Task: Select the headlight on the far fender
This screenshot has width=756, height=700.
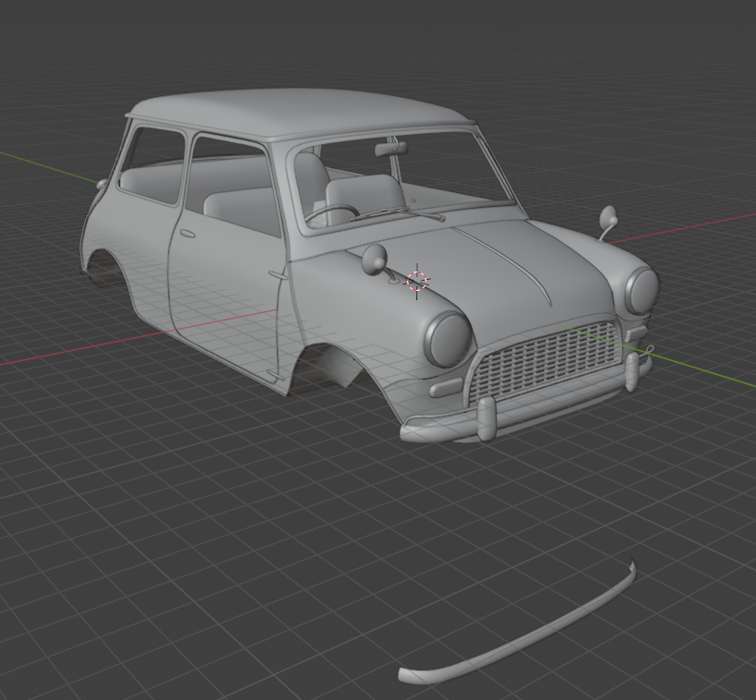Action: coord(642,291)
